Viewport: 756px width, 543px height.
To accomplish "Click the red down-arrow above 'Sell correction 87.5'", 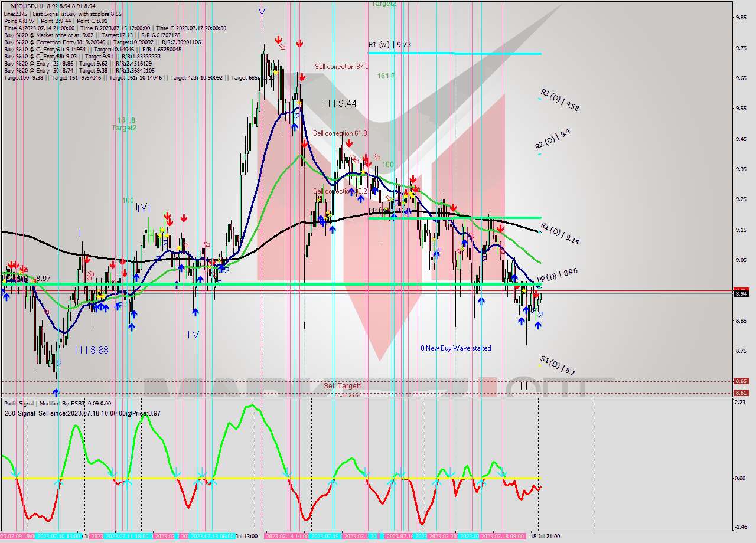I will tap(300, 44).
